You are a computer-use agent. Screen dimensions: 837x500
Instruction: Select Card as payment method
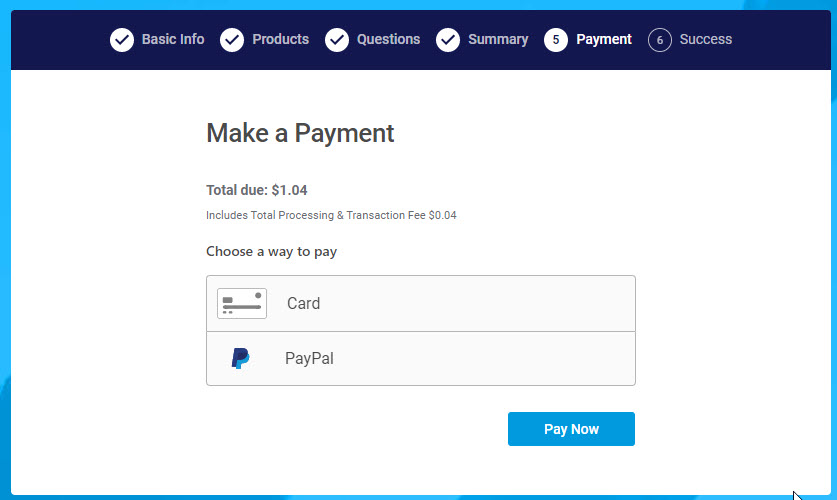click(421, 304)
